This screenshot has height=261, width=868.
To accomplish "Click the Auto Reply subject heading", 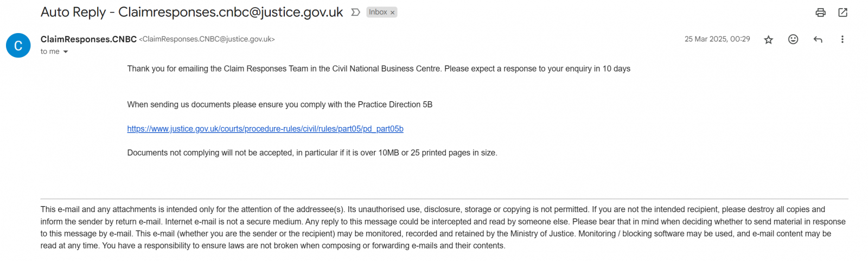I will pyautogui.click(x=192, y=12).
